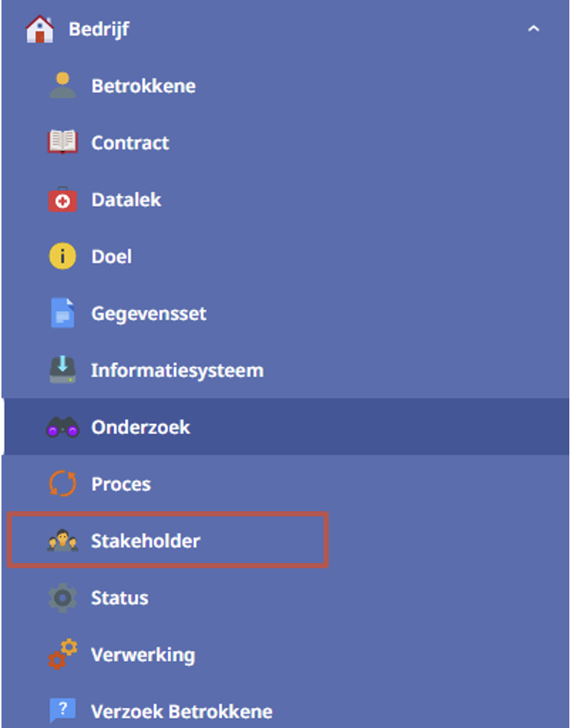Click the Informatiesysteem download drive icon

pos(63,370)
